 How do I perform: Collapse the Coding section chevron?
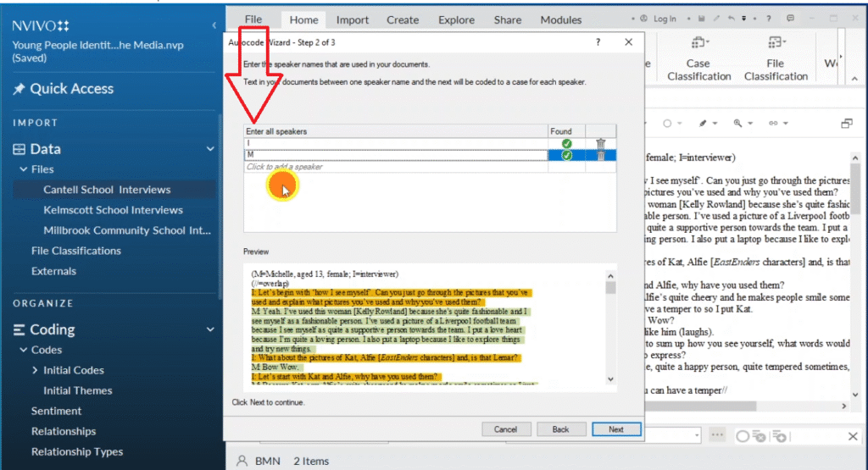[x=210, y=329]
